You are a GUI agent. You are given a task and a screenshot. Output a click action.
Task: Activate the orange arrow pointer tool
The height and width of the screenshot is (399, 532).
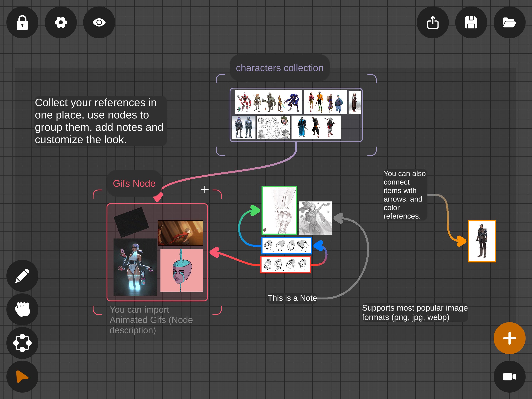(x=22, y=377)
